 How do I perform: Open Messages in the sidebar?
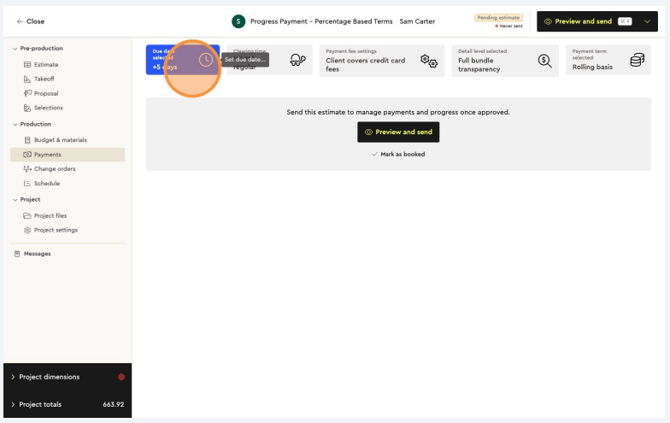point(37,253)
